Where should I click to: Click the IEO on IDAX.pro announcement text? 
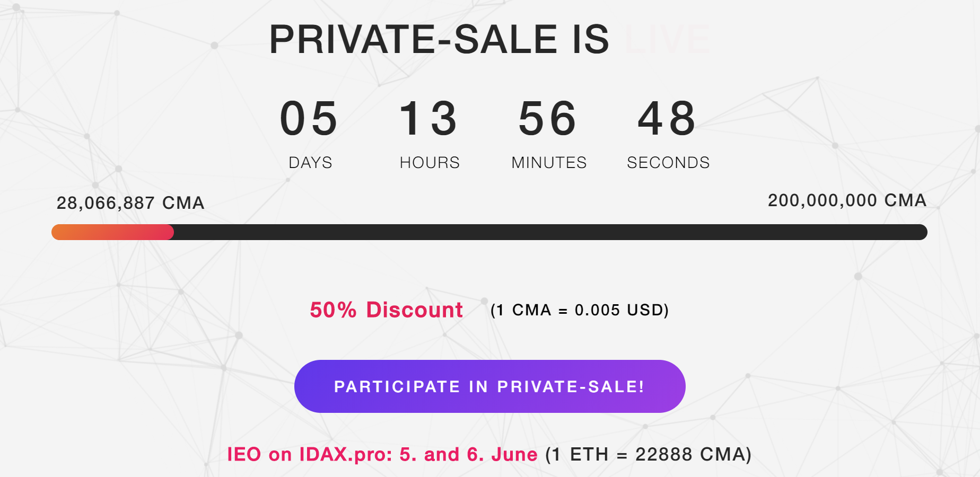tap(382, 454)
